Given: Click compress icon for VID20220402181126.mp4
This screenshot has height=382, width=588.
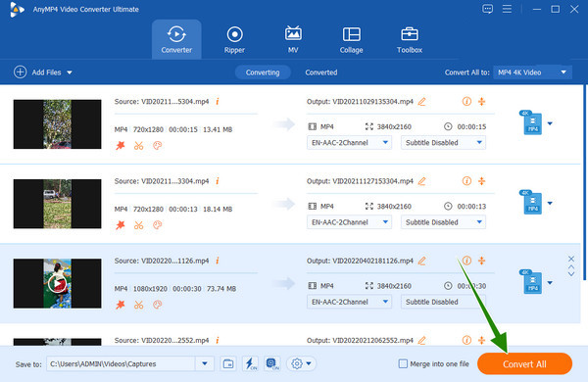Looking at the screenshot, I should pos(482,261).
